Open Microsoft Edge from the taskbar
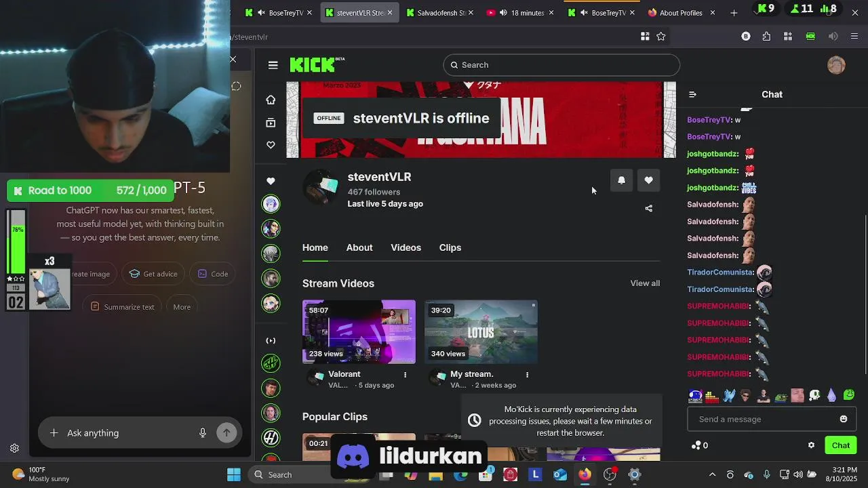Viewport: 868px width, 488px height. click(460, 474)
